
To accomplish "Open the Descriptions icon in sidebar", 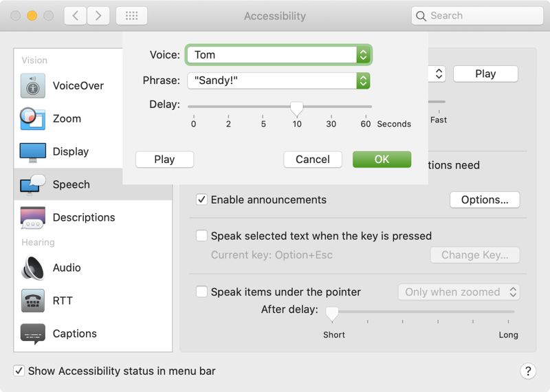I will click(32, 217).
